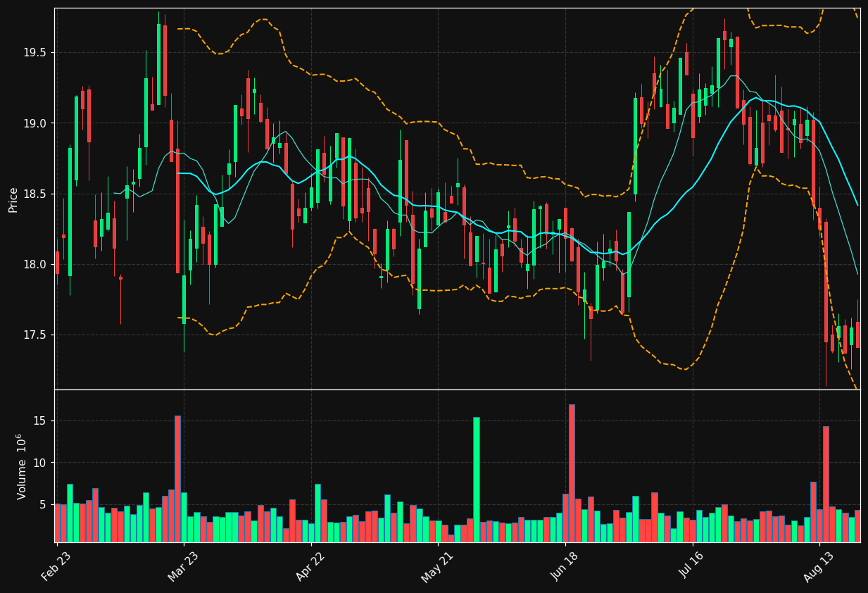Select the May 21 axis label
Image resolution: width=868 pixels, height=593 pixels.
click(x=437, y=566)
